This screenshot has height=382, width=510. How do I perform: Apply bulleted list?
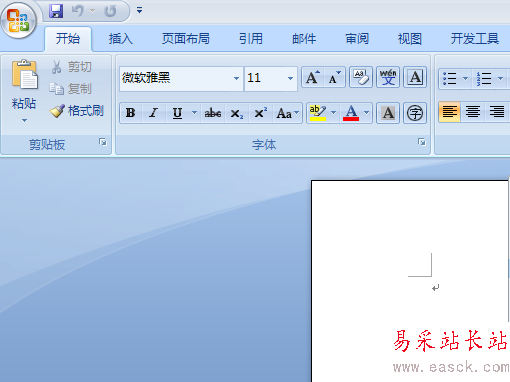pyautogui.click(x=450, y=79)
